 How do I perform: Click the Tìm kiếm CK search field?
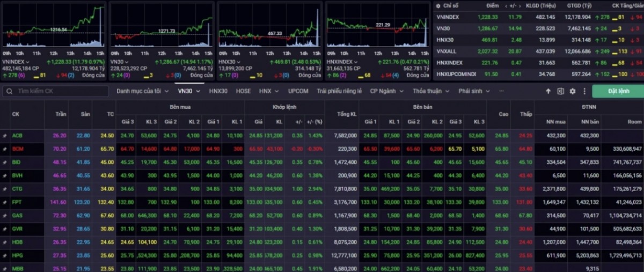point(59,91)
